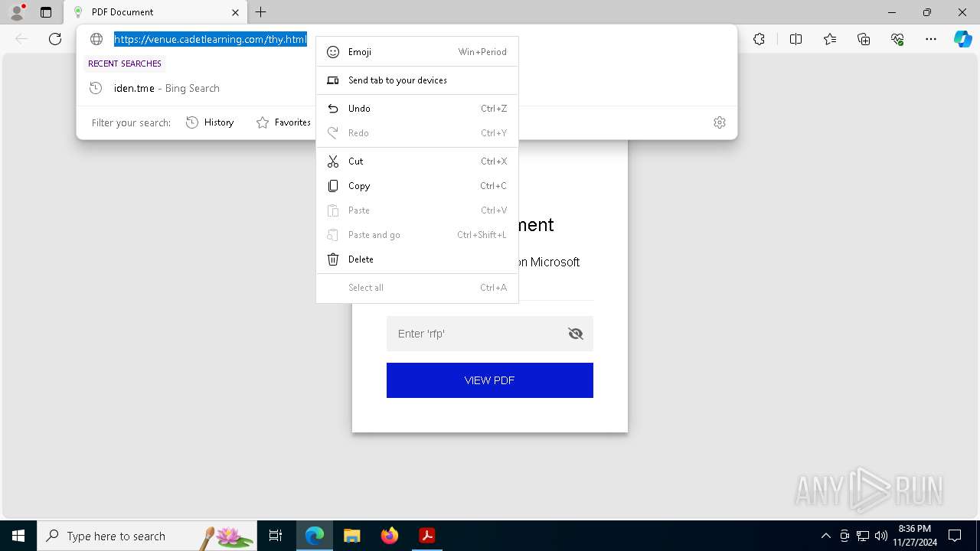Launch Firefox from taskbar
Image resolution: width=980 pixels, height=551 pixels.
pos(389,536)
